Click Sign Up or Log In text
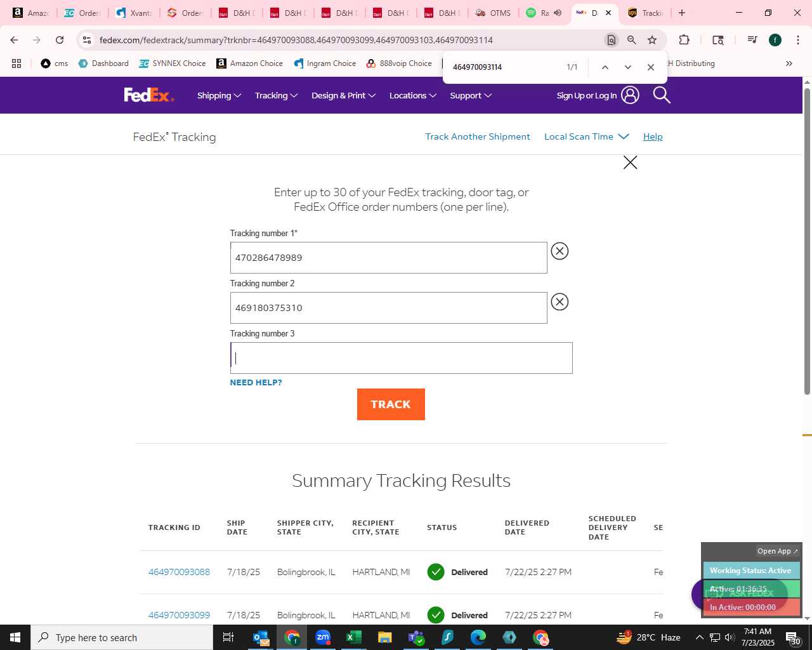Screen dimensions: 812x650 click(587, 96)
